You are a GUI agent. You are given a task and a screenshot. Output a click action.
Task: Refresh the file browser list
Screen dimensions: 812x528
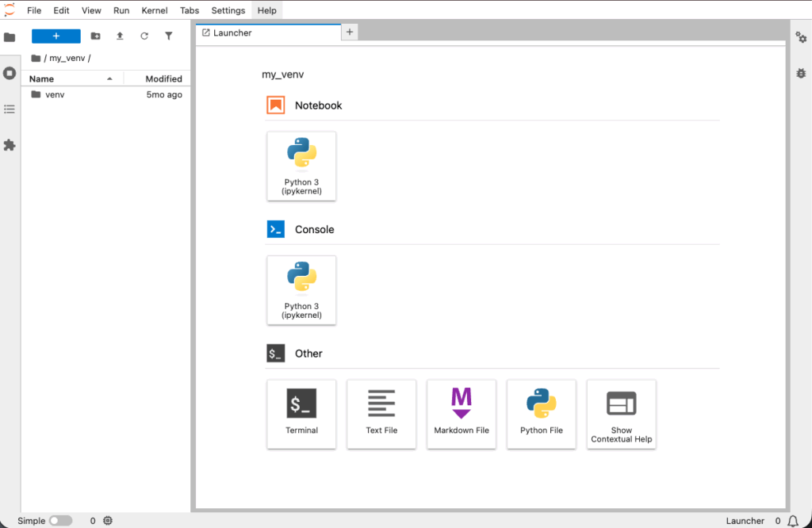[x=144, y=36]
